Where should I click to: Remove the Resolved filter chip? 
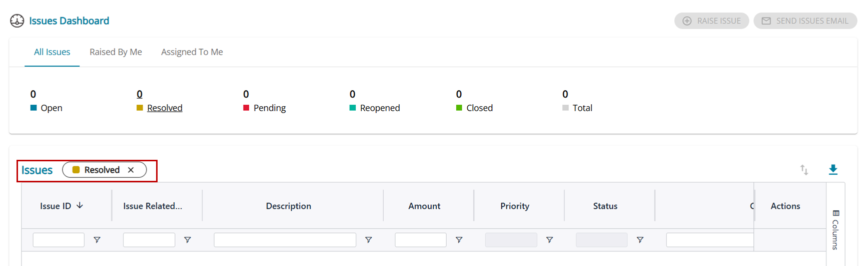(x=131, y=170)
